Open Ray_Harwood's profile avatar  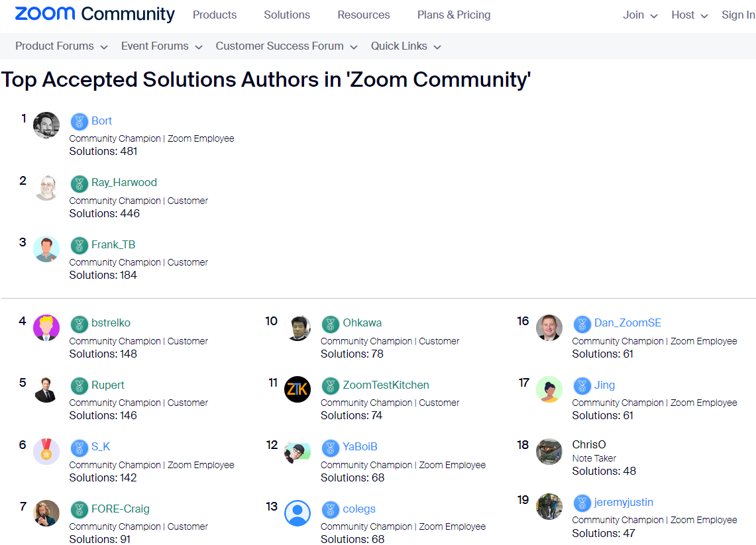(x=46, y=187)
